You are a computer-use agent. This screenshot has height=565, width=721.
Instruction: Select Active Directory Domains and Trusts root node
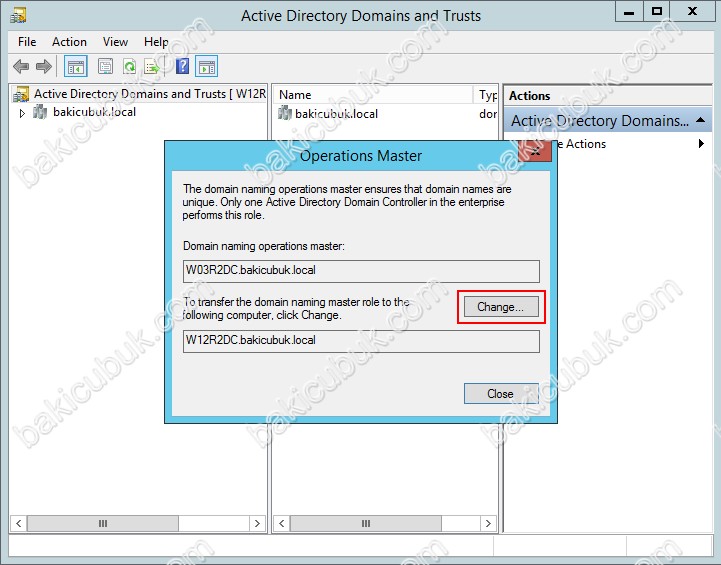139,94
